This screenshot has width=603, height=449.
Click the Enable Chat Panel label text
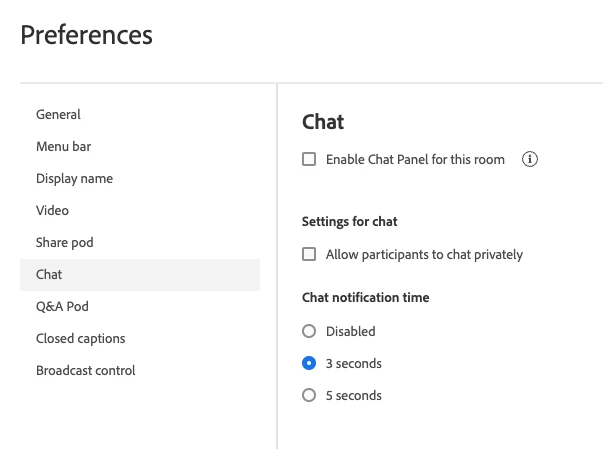[x=415, y=159]
